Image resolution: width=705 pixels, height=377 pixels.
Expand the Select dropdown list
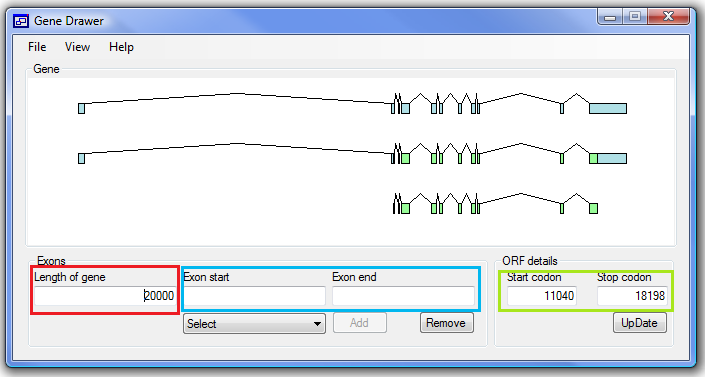(254, 323)
